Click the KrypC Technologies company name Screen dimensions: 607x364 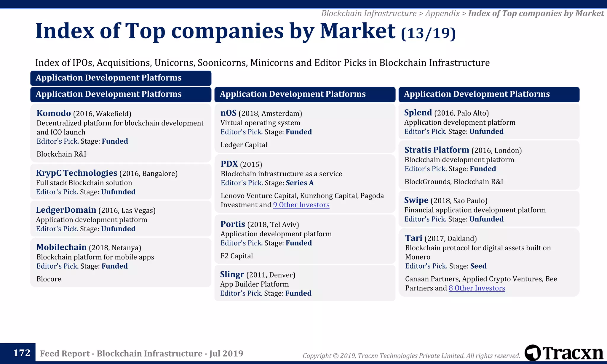[76, 173]
